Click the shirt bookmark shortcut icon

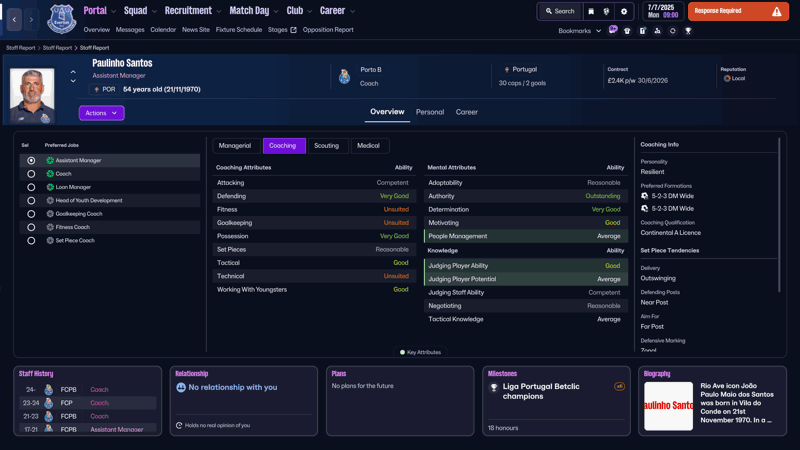pyautogui.click(x=627, y=31)
